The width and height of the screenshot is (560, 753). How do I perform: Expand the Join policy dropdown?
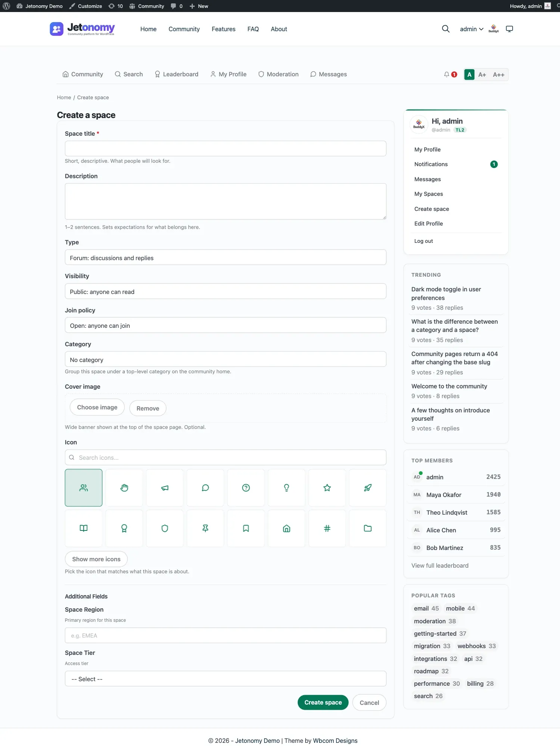pos(226,325)
